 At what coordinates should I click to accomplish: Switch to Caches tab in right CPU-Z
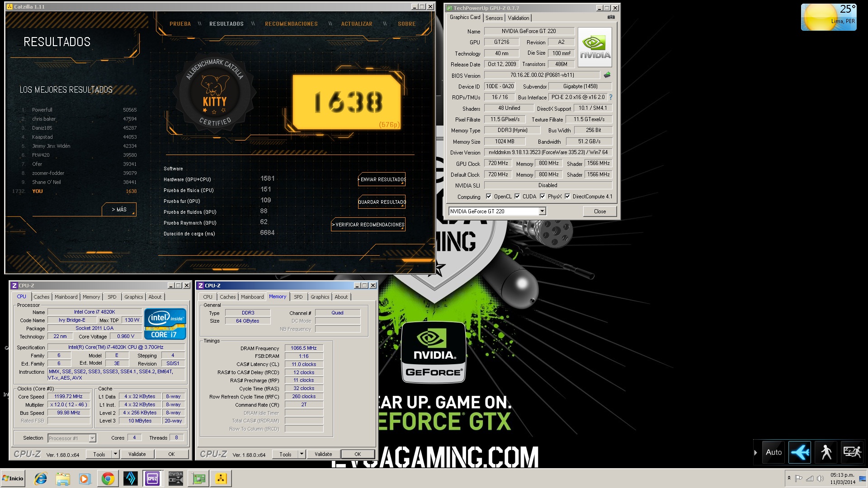228,297
